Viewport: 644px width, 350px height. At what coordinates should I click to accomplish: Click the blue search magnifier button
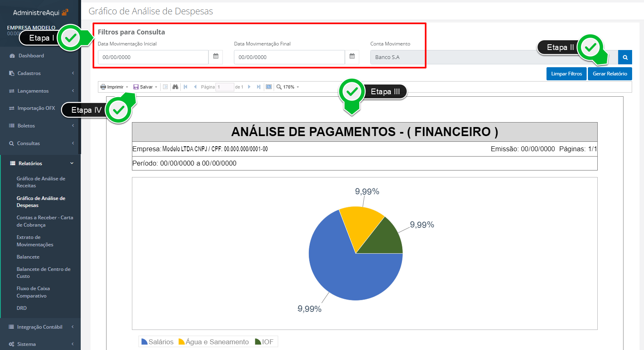pos(625,57)
